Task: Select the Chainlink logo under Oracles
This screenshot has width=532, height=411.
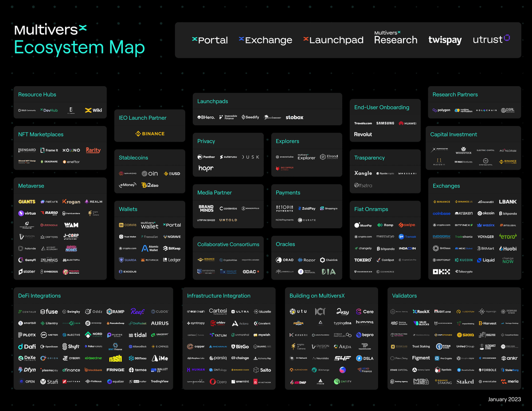Action: pyautogui.click(x=329, y=260)
